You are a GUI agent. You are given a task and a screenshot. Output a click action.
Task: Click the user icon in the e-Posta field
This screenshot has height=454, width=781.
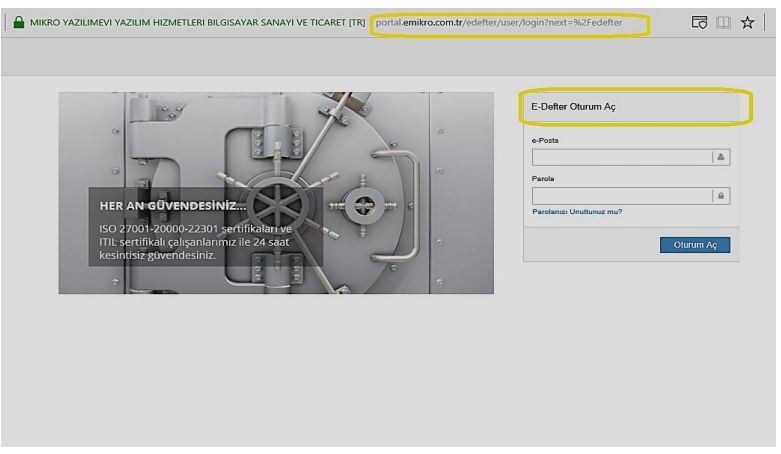pyautogui.click(x=721, y=157)
